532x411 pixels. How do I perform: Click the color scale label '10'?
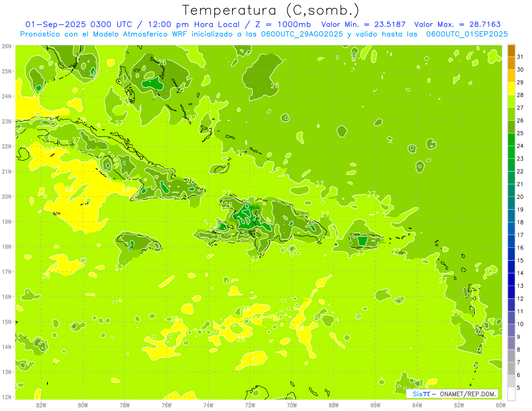tap(520, 324)
